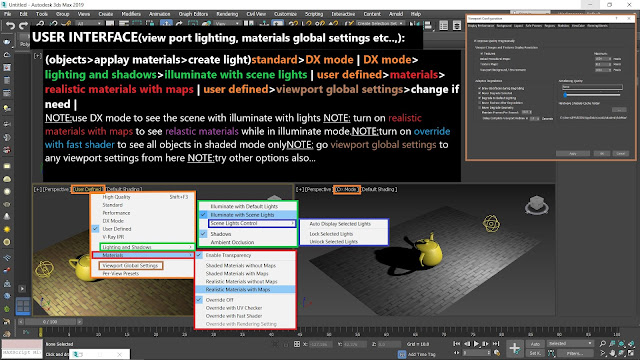
Task: Go to end of animation
Action: tap(496, 344)
